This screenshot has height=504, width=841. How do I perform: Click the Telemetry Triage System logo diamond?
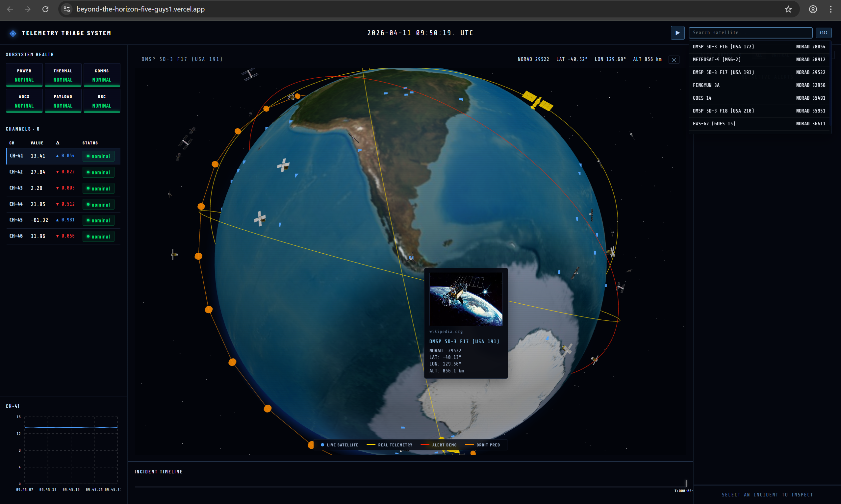pyautogui.click(x=13, y=33)
